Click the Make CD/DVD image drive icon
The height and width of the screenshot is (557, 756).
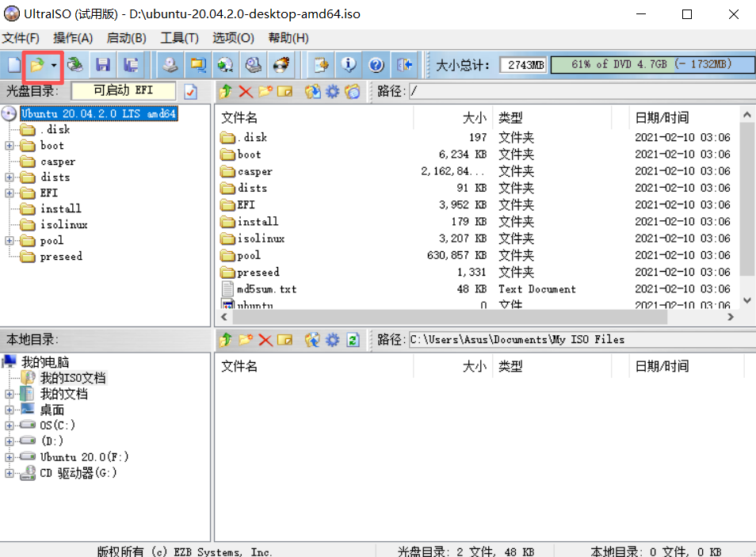tap(170, 65)
